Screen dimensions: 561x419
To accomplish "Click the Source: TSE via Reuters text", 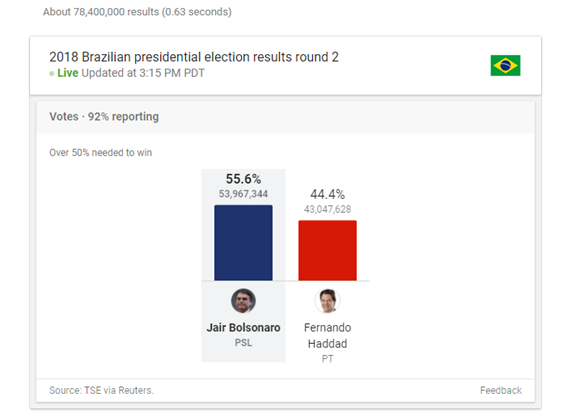I will point(101,390).
